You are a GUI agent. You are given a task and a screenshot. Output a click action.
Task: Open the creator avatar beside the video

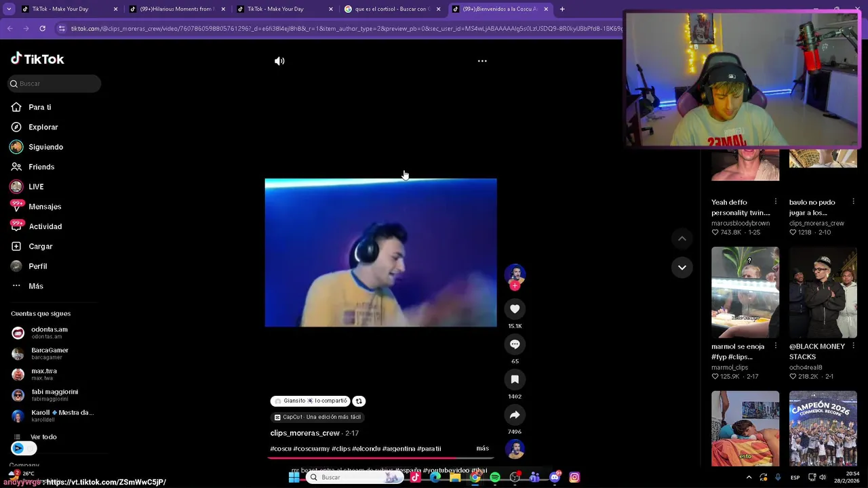coord(515,274)
